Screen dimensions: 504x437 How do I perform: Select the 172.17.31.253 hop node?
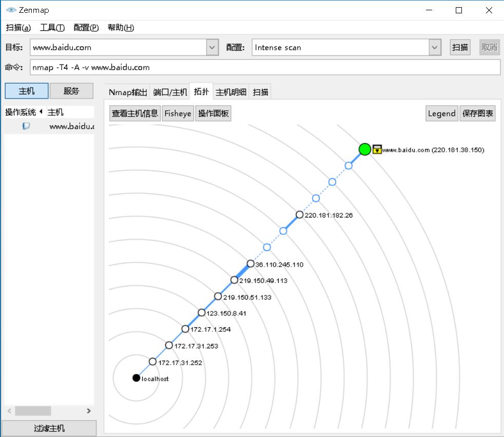coord(169,345)
